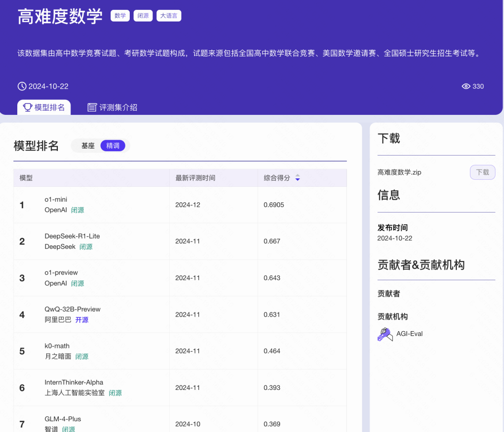
Task: Click the 下载 button to download 高难度数学.zip
Action: [x=483, y=172]
